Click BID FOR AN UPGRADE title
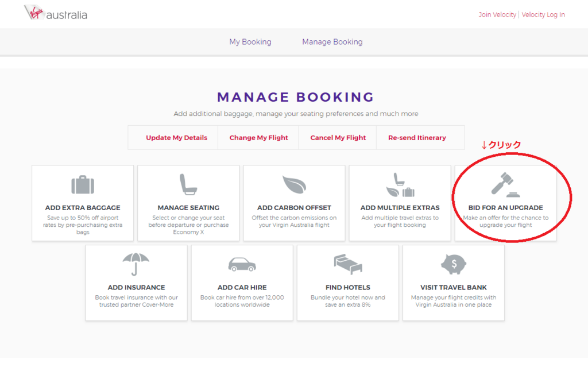The image size is (588, 371). coord(505,207)
